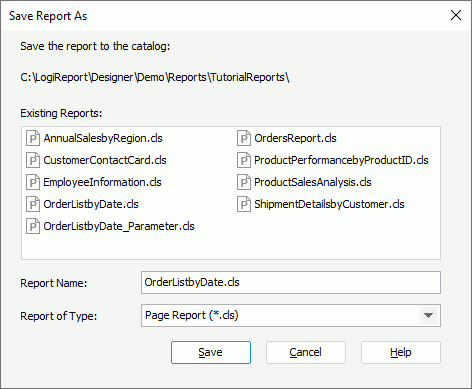This screenshot has width=472, height=389.
Task: Close the Save Report As dialog
Action: 456,15
